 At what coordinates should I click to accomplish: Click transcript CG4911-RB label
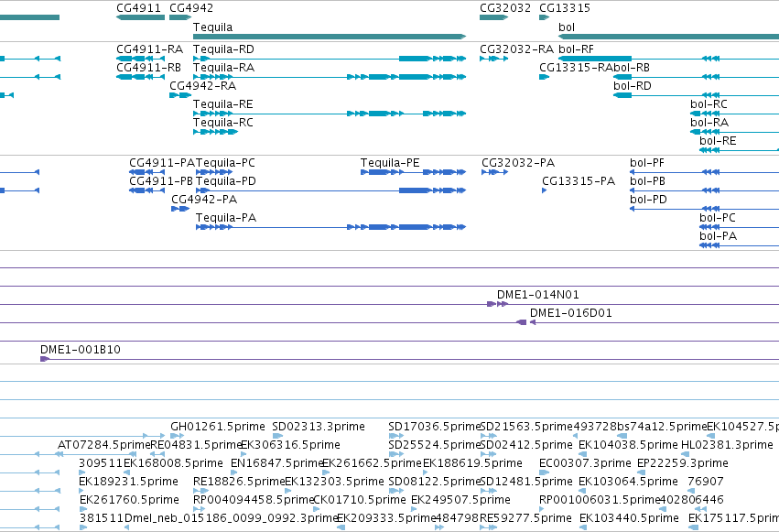click(x=148, y=68)
